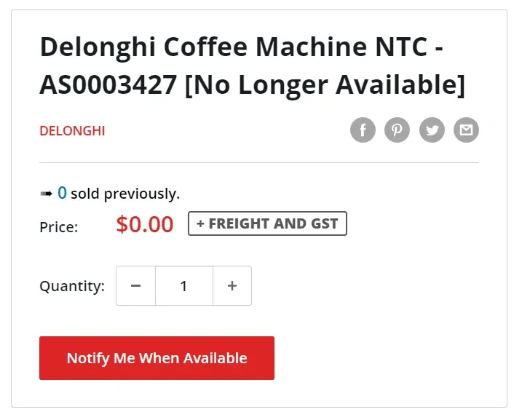The height and width of the screenshot is (420, 522).
Task: Share product via email icon
Action: pos(466,131)
